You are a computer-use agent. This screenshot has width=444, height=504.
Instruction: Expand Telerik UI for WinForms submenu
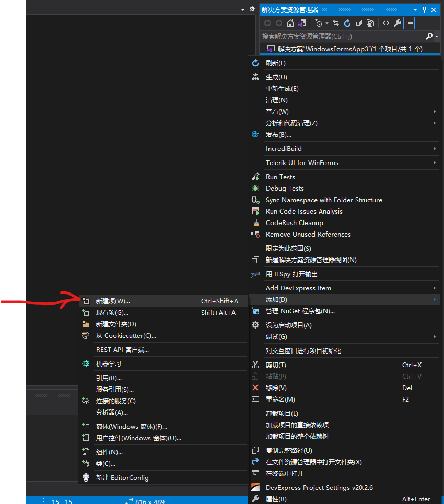tap(344, 162)
